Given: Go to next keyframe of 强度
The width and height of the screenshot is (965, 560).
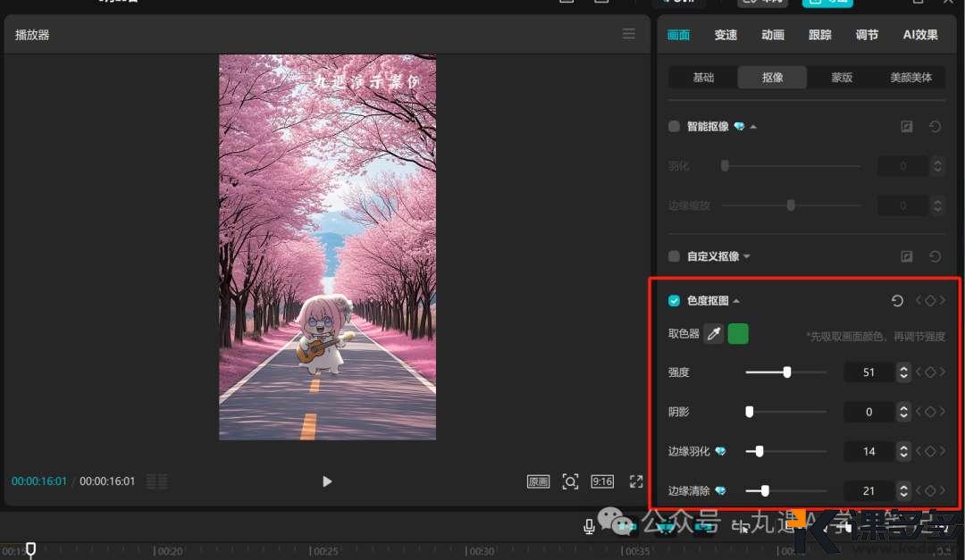Looking at the screenshot, I should (x=943, y=372).
